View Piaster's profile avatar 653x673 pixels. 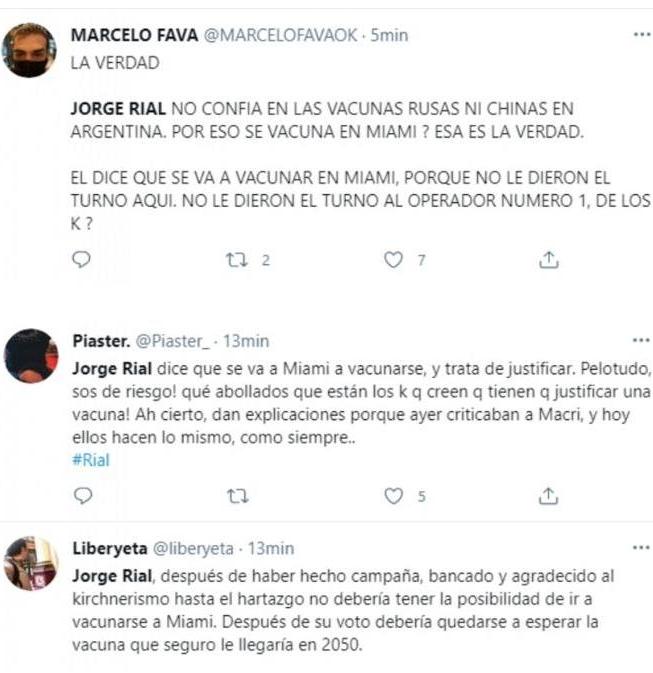pyautogui.click(x=30, y=356)
